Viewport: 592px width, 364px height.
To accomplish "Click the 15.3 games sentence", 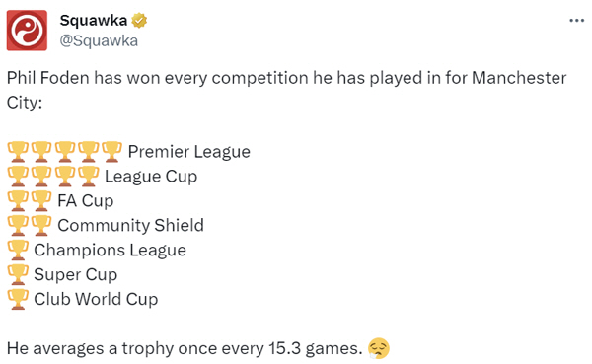I will [x=185, y=348].
